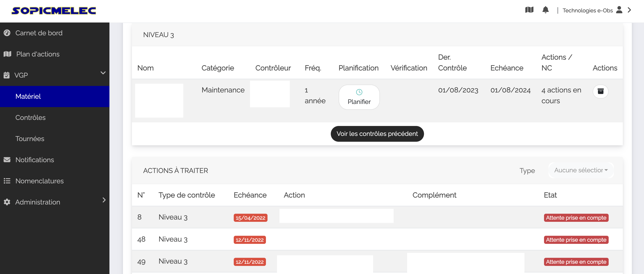
Task: Click Contrôles in the sidebar menu
Action: tap(31, 118)
